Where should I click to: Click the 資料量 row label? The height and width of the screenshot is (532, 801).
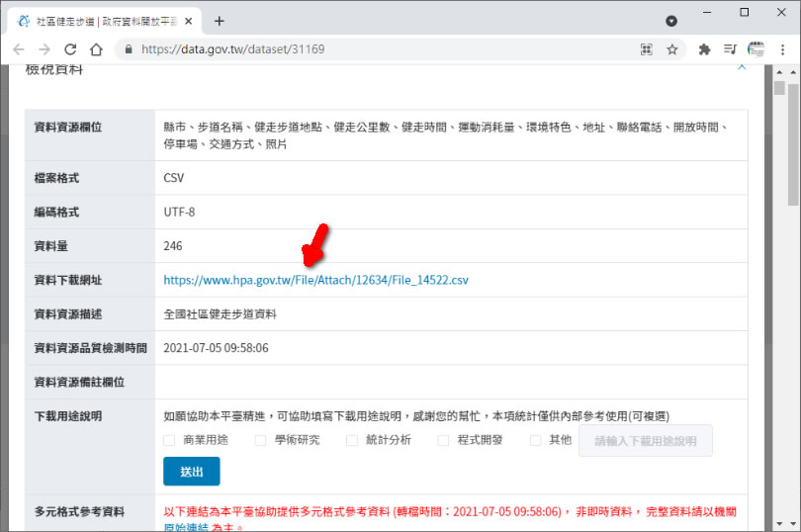pyautogui.click(x=51, y=246)
